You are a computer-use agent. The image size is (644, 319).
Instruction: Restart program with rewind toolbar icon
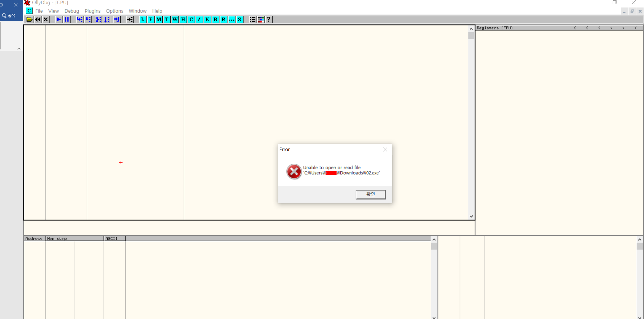point(38,20)
